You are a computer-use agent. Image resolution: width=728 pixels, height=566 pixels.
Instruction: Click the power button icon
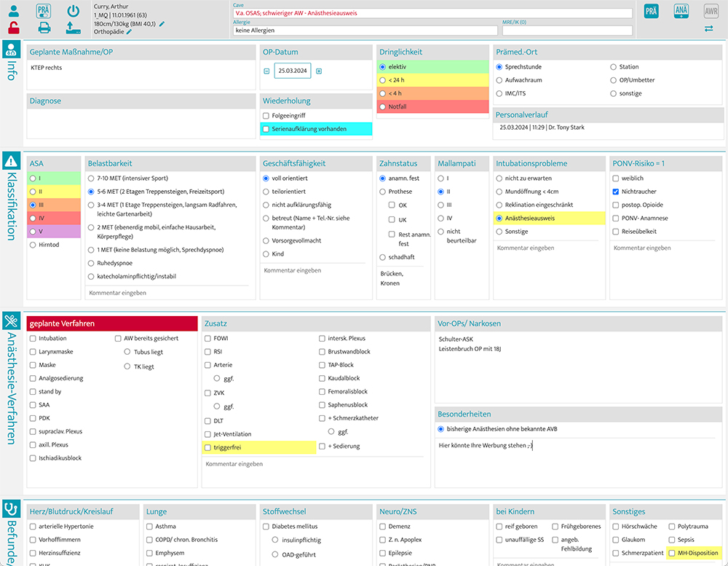point(74,11)
